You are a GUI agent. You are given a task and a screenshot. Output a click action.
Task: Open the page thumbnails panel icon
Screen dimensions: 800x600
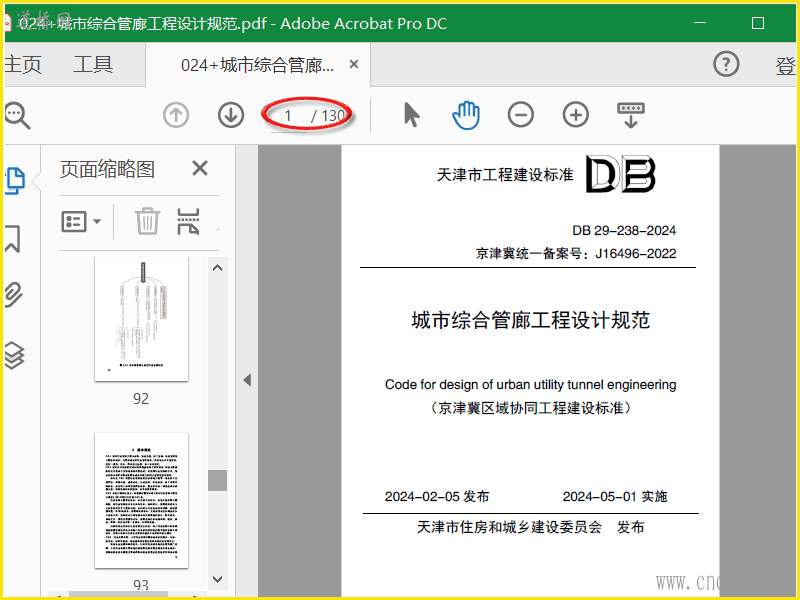click(15, 181)
